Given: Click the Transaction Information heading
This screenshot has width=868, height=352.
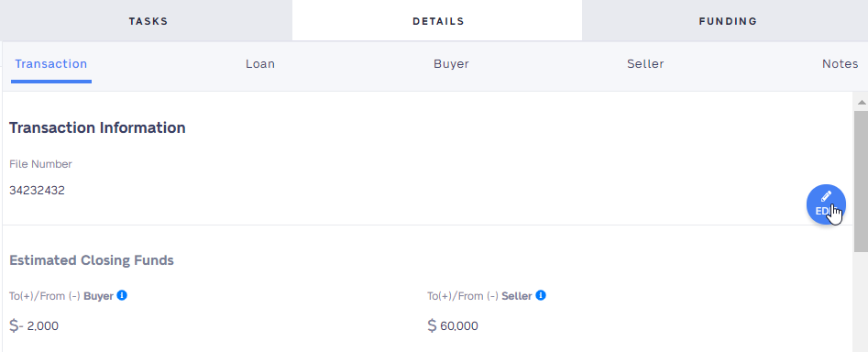Looking at the screenshot, I should pos(97,127).
